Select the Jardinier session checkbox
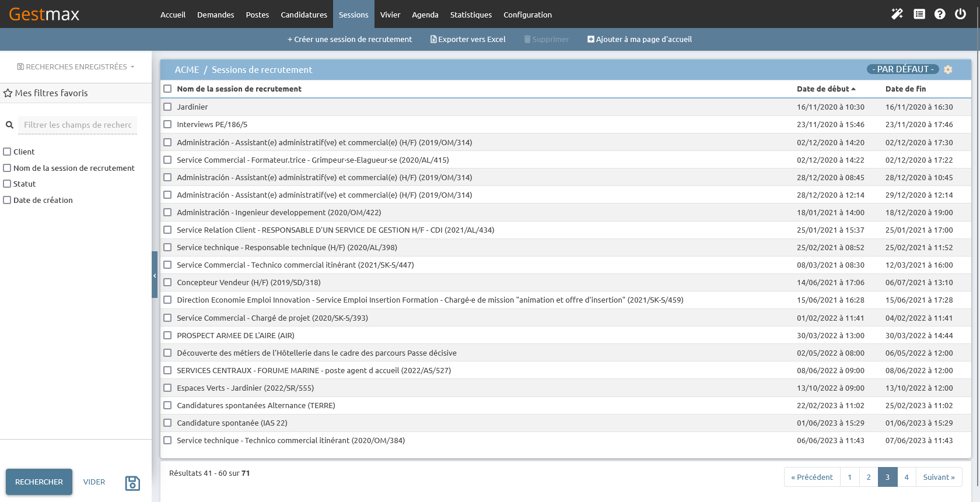The width and height of the screenshot is (980, 502). 167,107
